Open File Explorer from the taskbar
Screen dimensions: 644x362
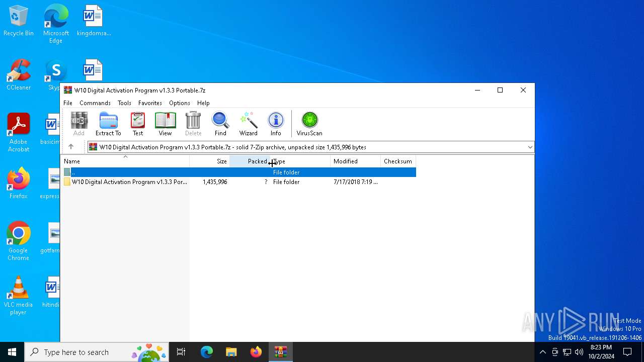coord(231,352)
